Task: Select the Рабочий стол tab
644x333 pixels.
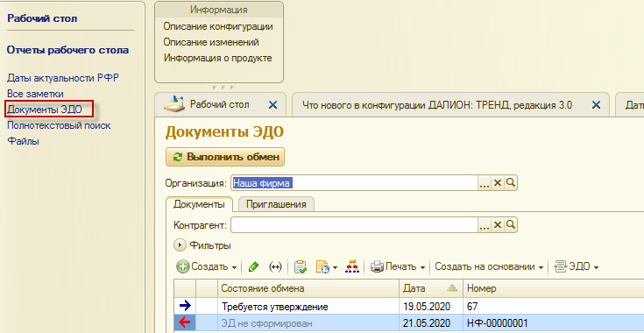Action: [219, 104]
